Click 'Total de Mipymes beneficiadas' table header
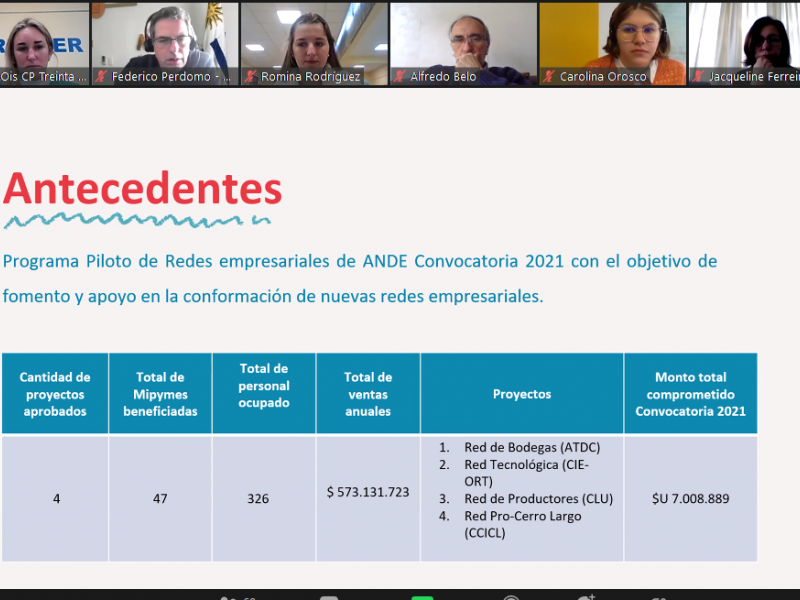The height and width of the screenshot is (600, 800). [160, 394]
